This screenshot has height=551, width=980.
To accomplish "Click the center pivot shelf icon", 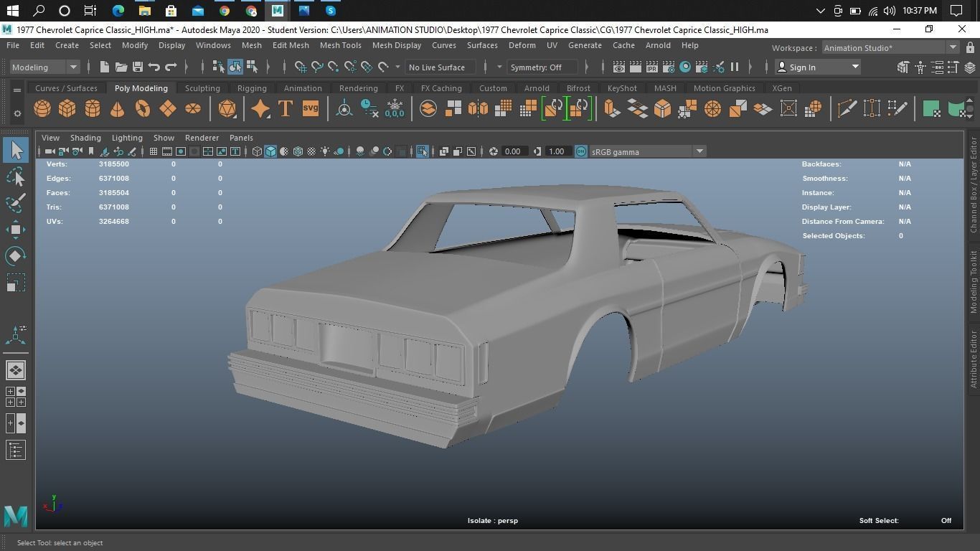I will tap(344, 109).
